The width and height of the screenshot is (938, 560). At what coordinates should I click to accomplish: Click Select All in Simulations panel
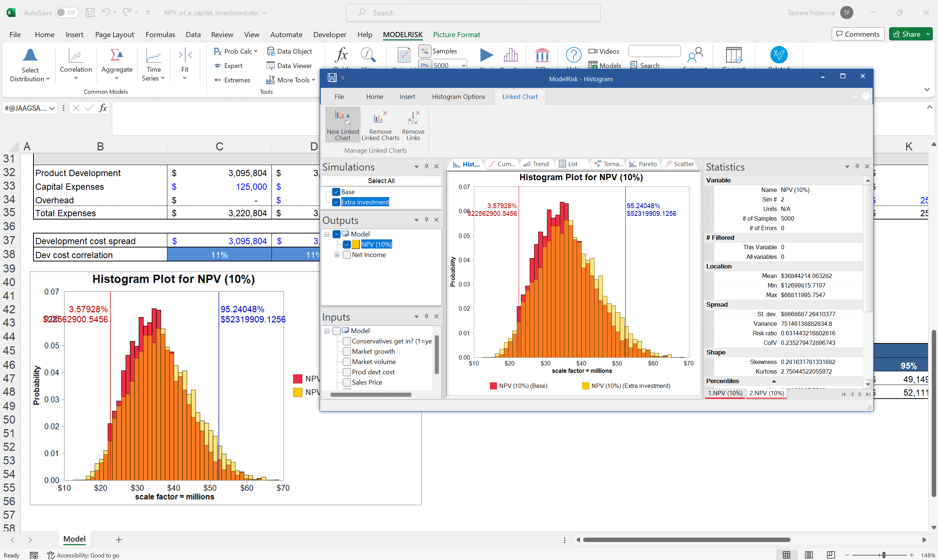380,181
